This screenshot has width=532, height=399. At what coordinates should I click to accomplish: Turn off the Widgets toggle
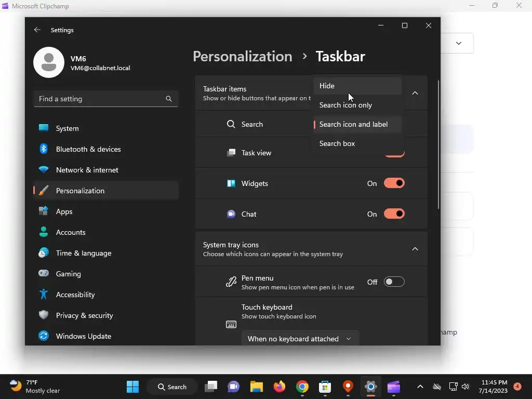(x=394, y=183)
